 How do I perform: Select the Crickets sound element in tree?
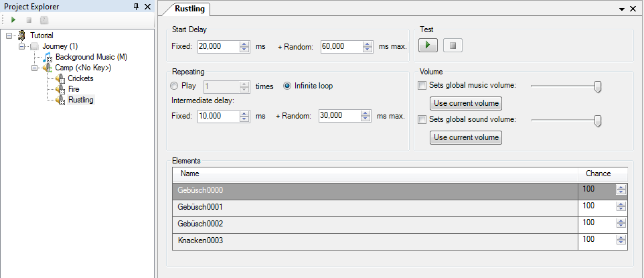(80, 78)
